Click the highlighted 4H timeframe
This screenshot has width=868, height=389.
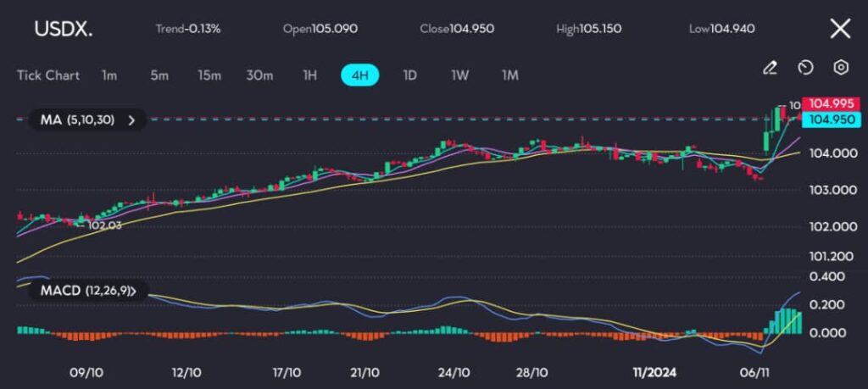point(359,75)
